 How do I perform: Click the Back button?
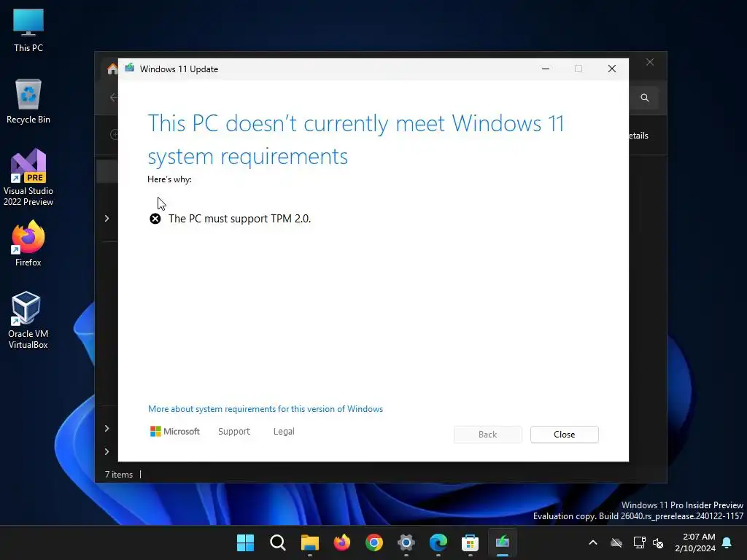pyautogui.click(x=488, y=435)
